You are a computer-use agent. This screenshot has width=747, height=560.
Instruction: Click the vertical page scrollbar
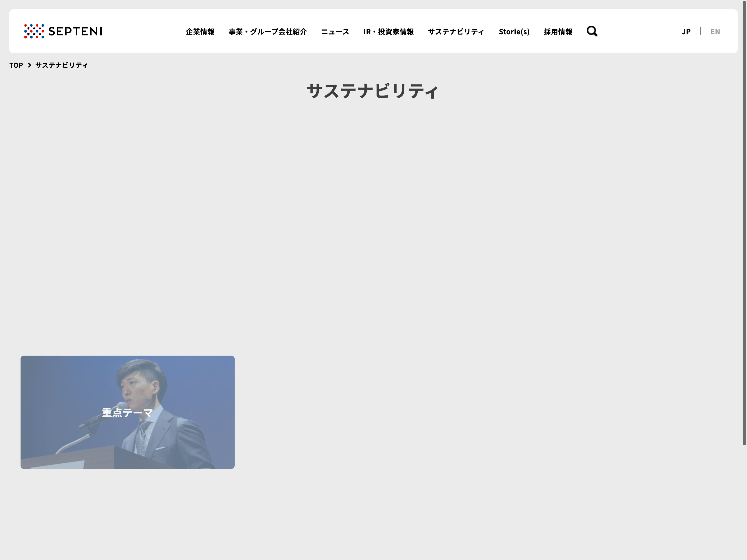coord(744,223)
